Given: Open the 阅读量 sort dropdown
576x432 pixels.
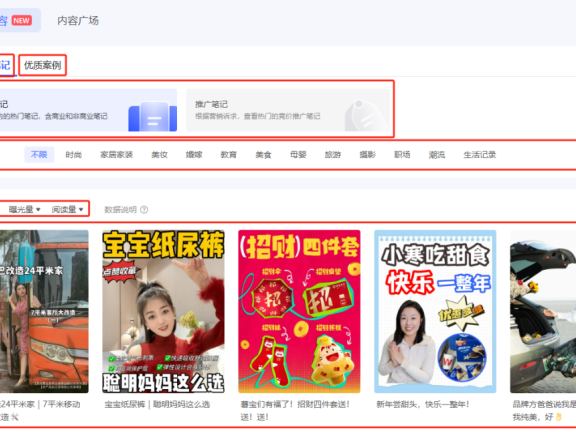Looking at the screenshot, I should pos(68,209).
